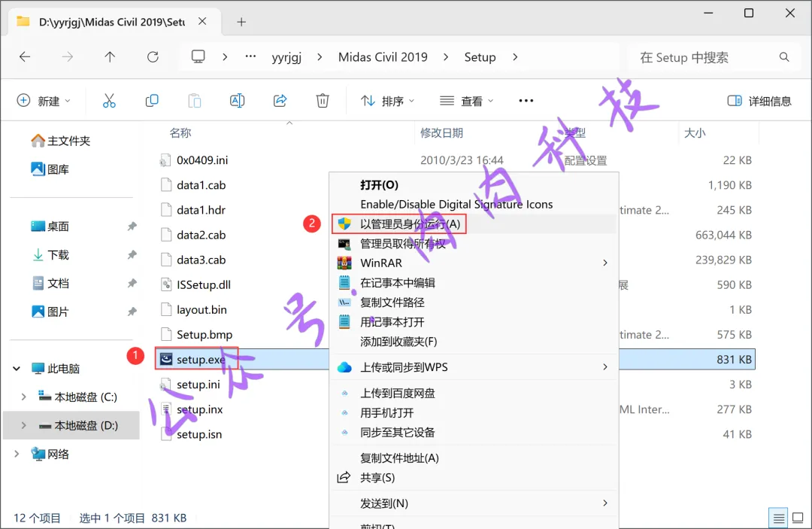Viewport: 812px width, 529px height.
Task: Navigate up one folder level
Action: 110,57
